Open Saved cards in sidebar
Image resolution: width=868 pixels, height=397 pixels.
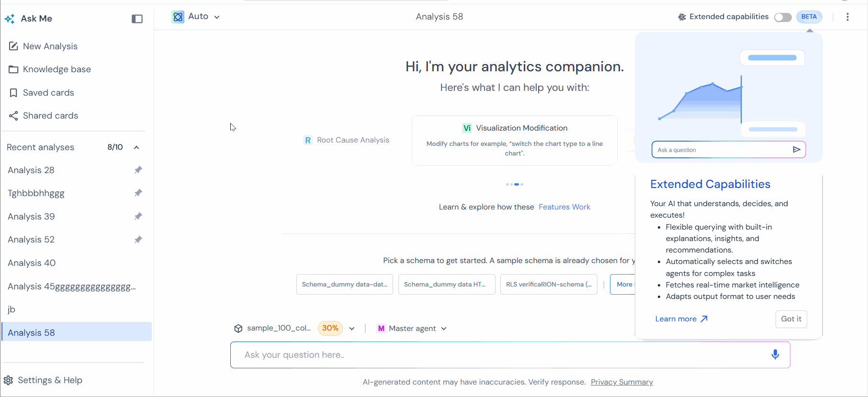pyautogui.click(x=48, y=93)
